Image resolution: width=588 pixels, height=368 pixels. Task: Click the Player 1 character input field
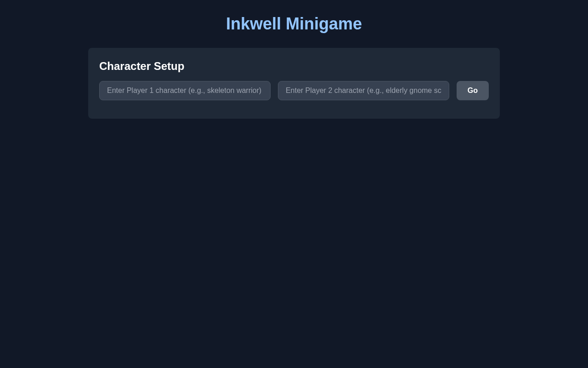click(x=185, y=91)
